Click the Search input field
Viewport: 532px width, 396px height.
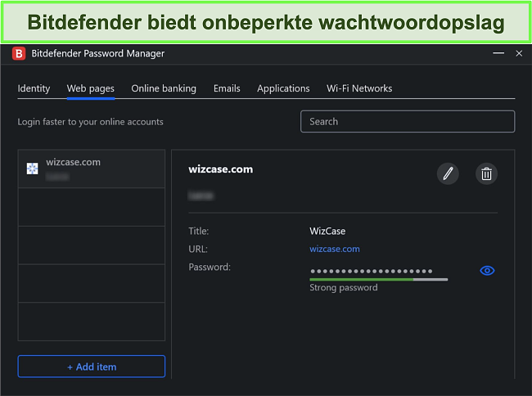tap(408, 121)
